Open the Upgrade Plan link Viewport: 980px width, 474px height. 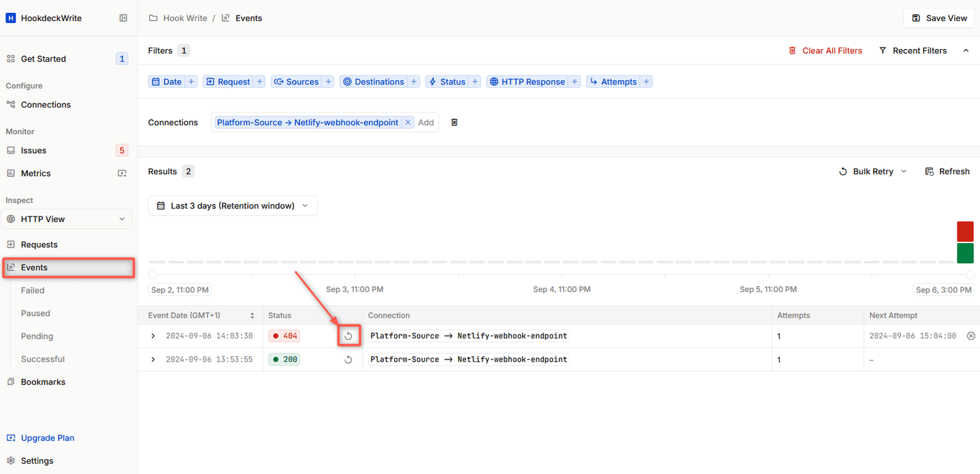[x=47, y=438]
